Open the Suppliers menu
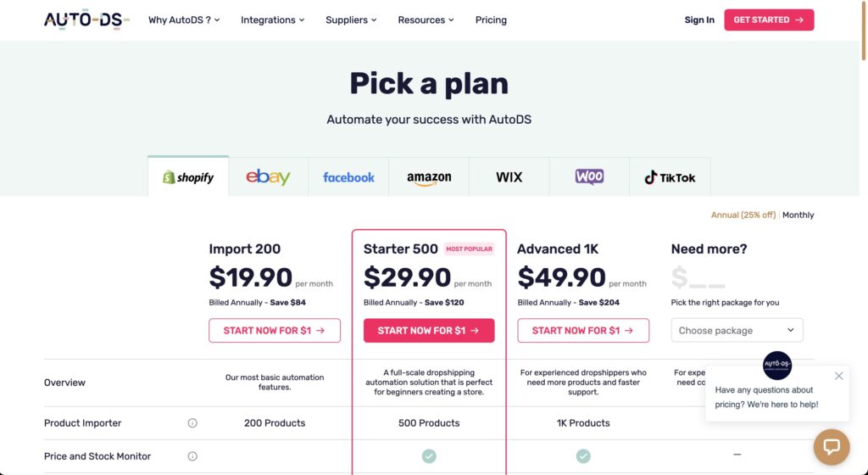The height and width of the screenshot is (475, 868). click(x=351, y=20)
